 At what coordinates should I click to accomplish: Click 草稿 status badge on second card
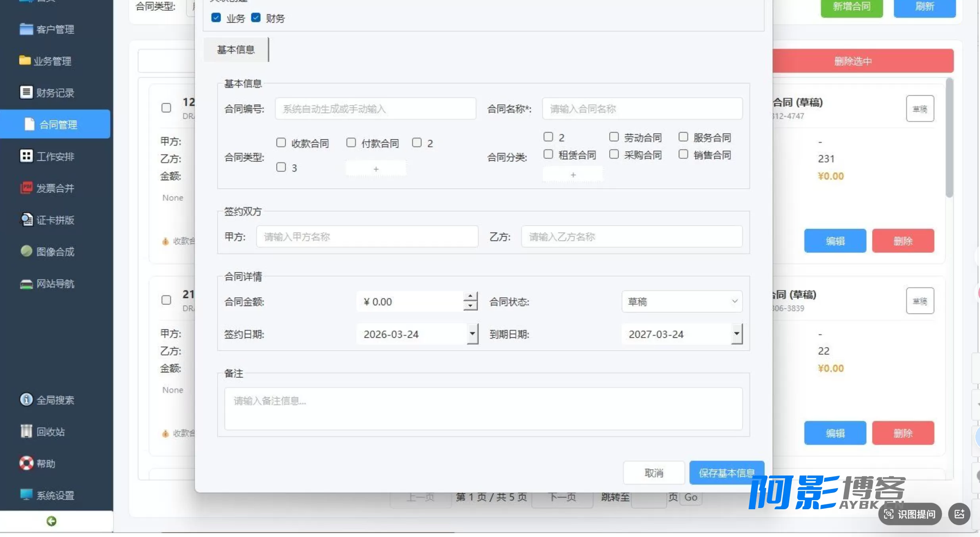[920, 301]
